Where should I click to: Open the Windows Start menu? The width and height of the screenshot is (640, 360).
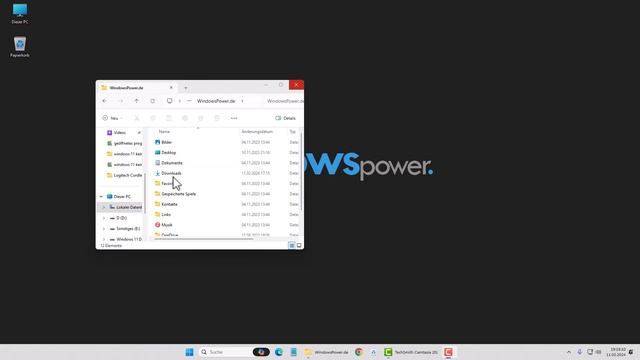189,352
